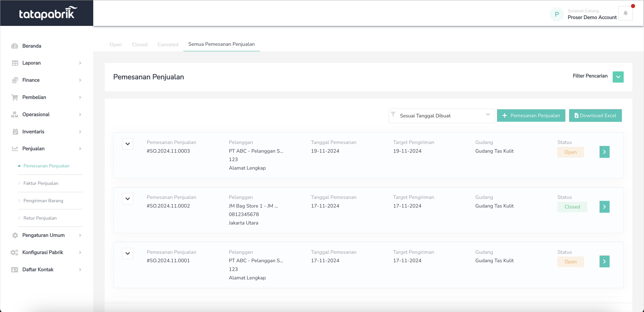Click the Pembelian shopping cart icon
The width and height of the screenshot is (644, 312).
tap(15, 97)
